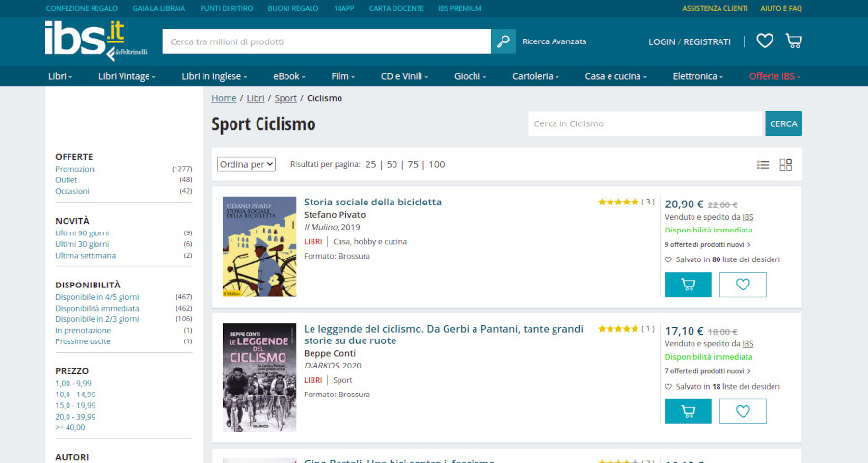
Task: Click the Cerca in Ciclismo search field
Action: click(644, 123)
